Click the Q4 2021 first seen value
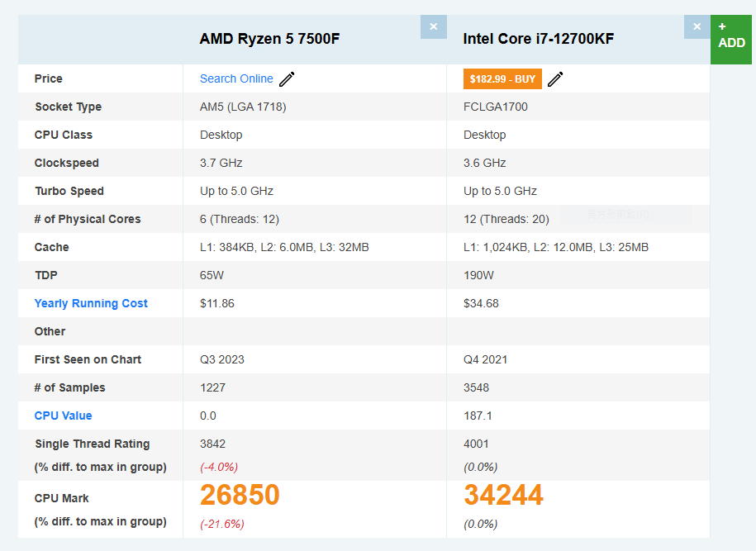Image resolution: width=756 pixels, height=551 pixels. 486,359
